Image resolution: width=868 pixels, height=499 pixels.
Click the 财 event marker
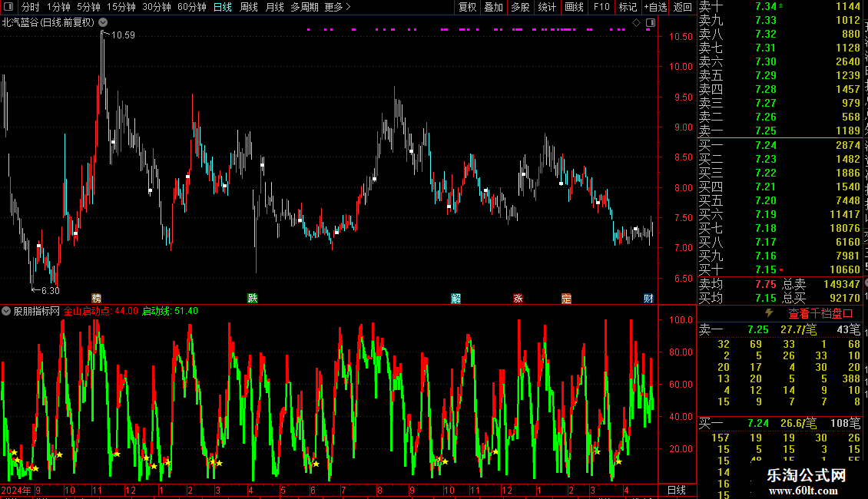(648, 299)
